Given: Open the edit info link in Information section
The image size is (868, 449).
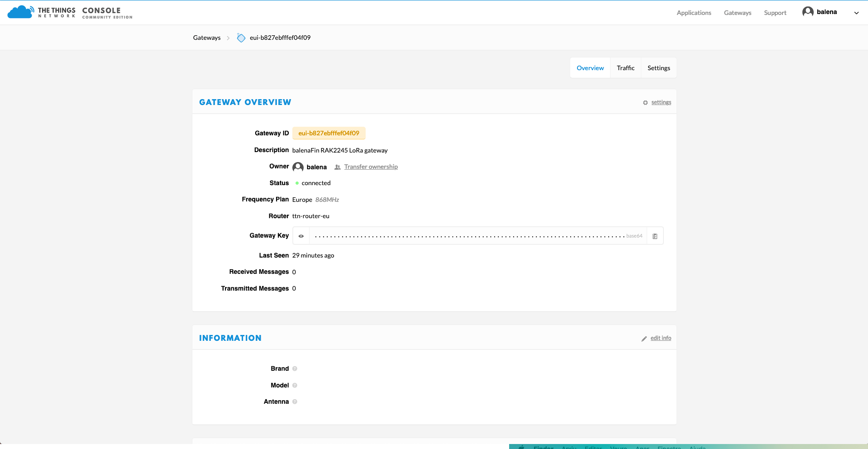Looking at the screenshot, I should click(661, 338).
